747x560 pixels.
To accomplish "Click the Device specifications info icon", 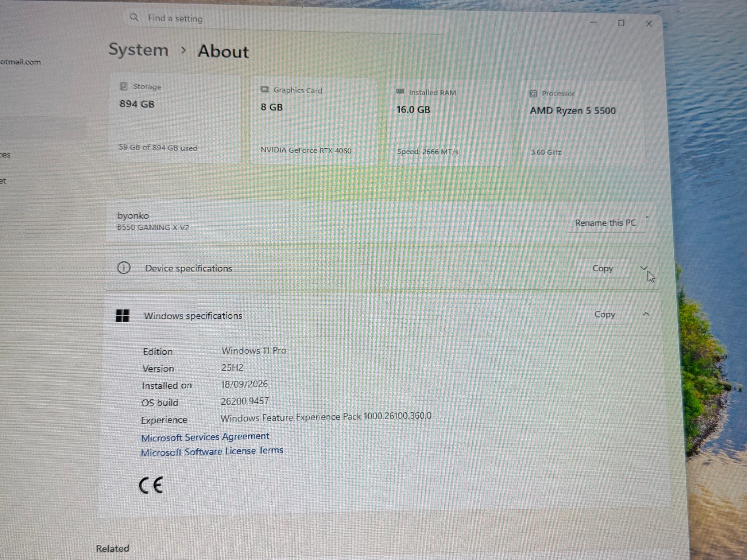I will (x=124, y=268).
